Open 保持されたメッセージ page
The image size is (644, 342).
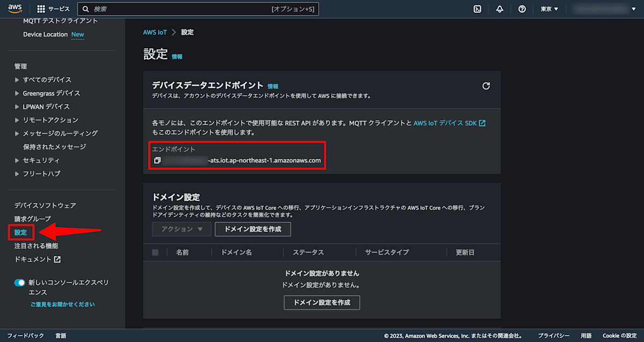pos(54,147)
